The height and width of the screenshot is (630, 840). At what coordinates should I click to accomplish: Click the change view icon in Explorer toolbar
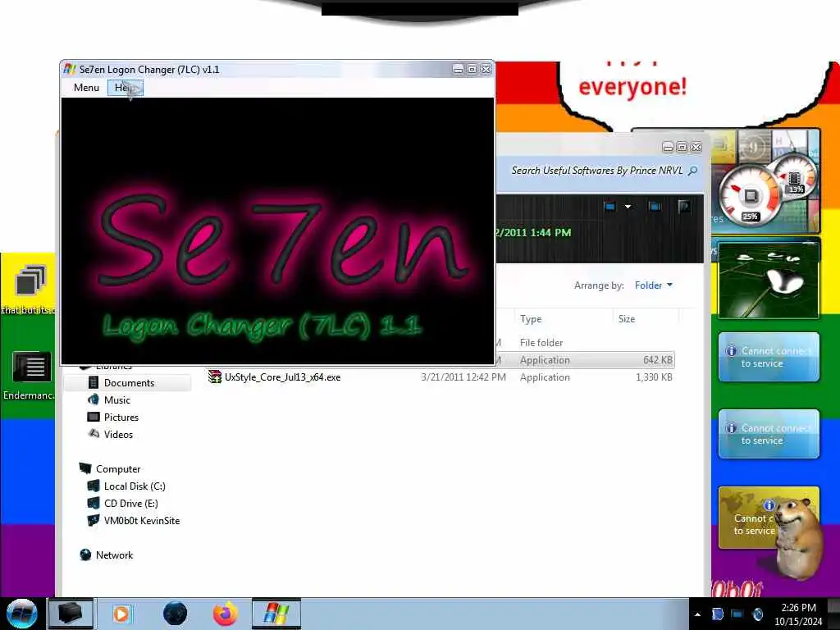coord(609,207)
